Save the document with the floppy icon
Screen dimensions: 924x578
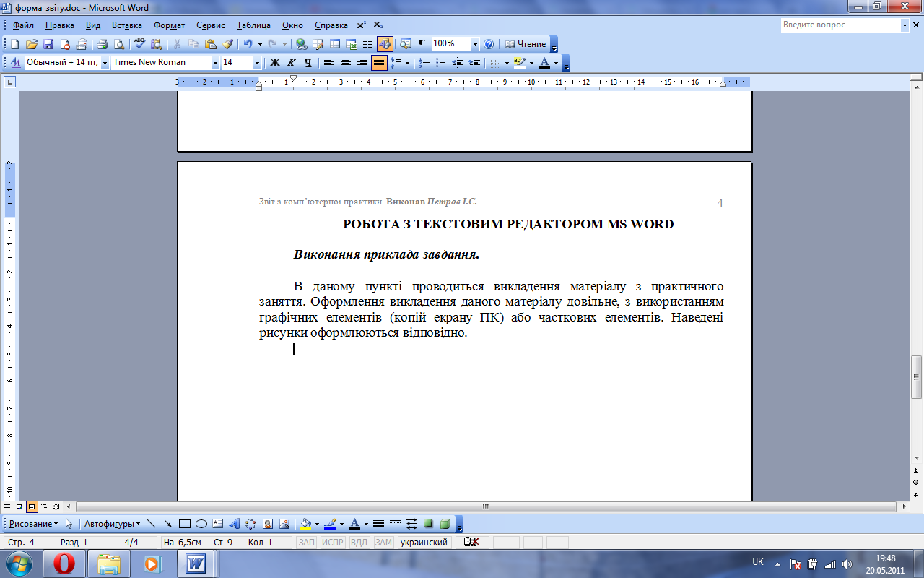48,44
